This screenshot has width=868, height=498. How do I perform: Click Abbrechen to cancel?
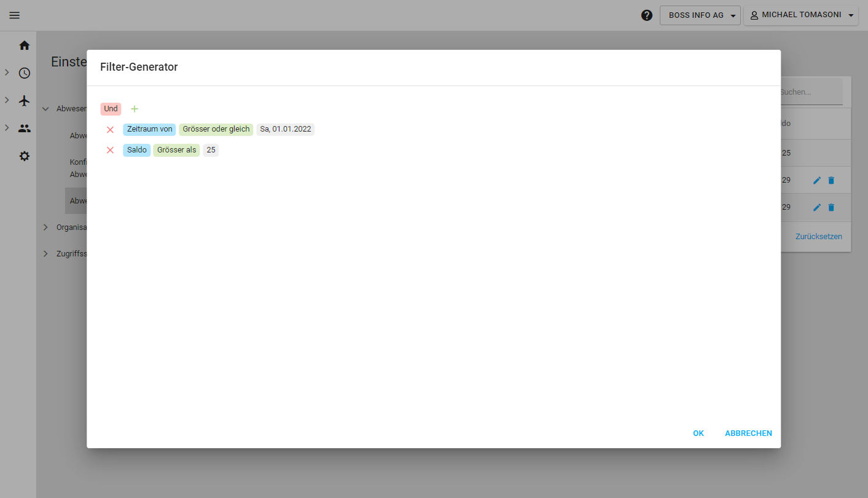748,433
